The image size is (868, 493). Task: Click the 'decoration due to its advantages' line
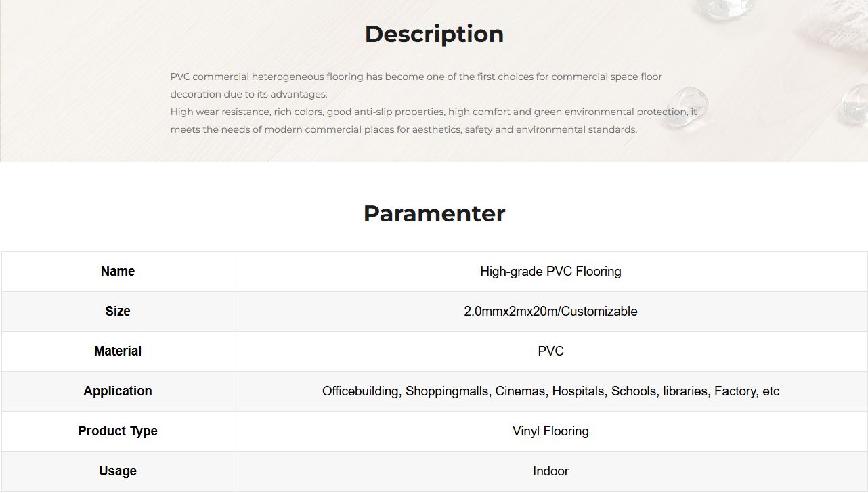pos(248,94)
